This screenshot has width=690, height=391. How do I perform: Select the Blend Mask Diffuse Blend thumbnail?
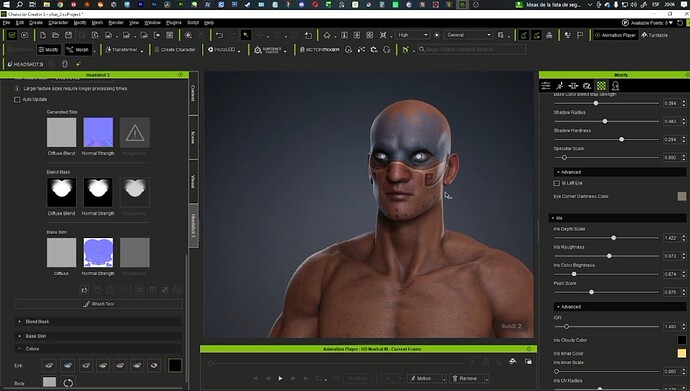(x=61, y=192)
